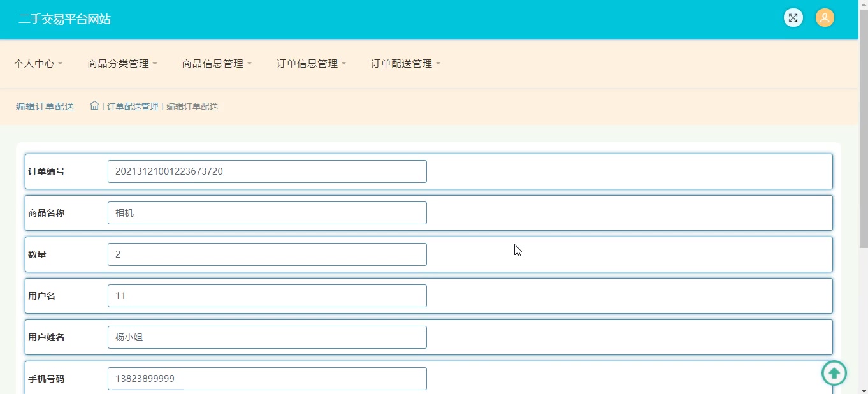Click into the 用户名 field
This screenshot has height=394, width=868.
(x=267, y=296)
